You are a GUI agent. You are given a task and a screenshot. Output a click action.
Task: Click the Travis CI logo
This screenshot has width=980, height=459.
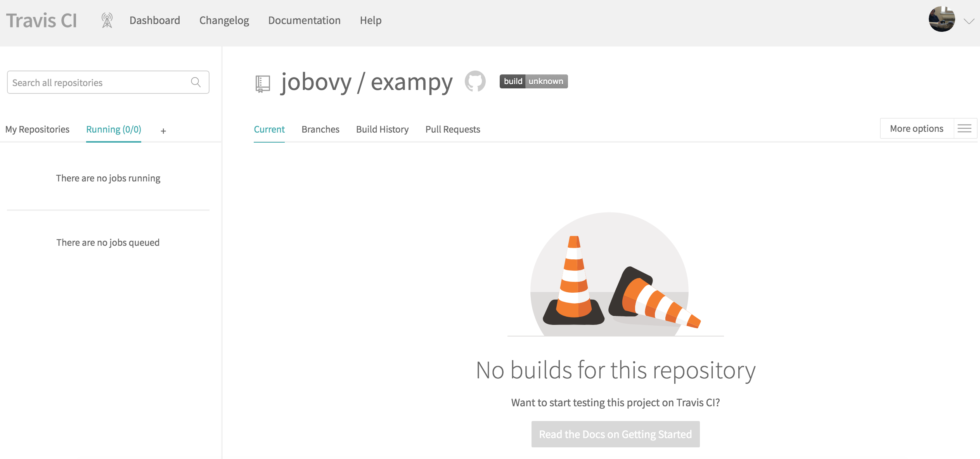pos(42,21)
